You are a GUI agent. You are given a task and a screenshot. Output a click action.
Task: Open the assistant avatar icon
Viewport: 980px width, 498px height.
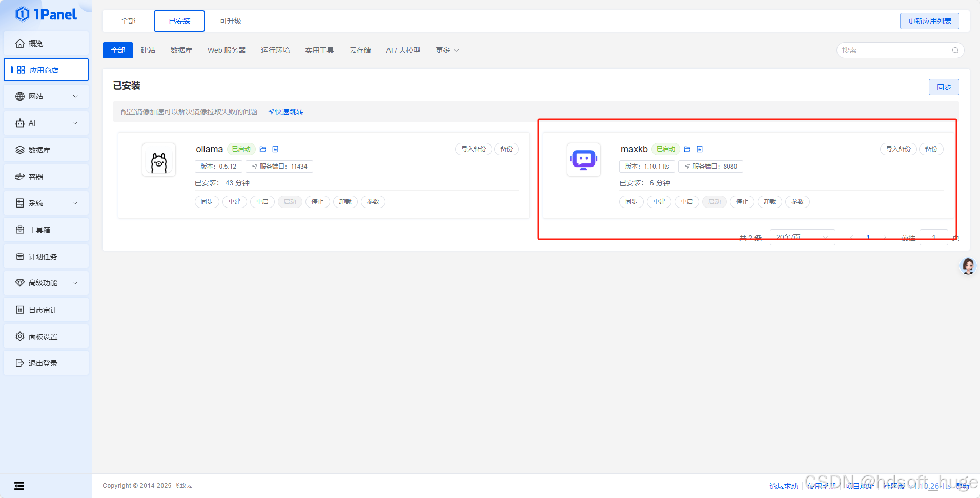pos(968,266)
